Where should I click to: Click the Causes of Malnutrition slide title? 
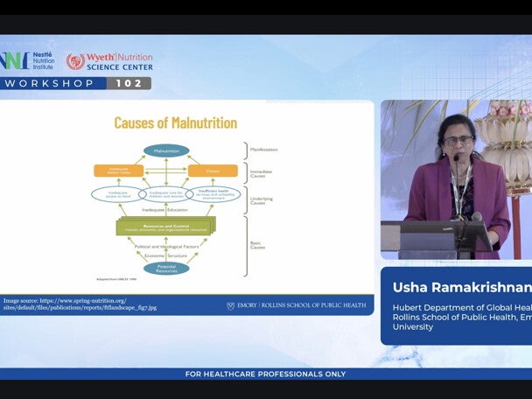point(176,122)
